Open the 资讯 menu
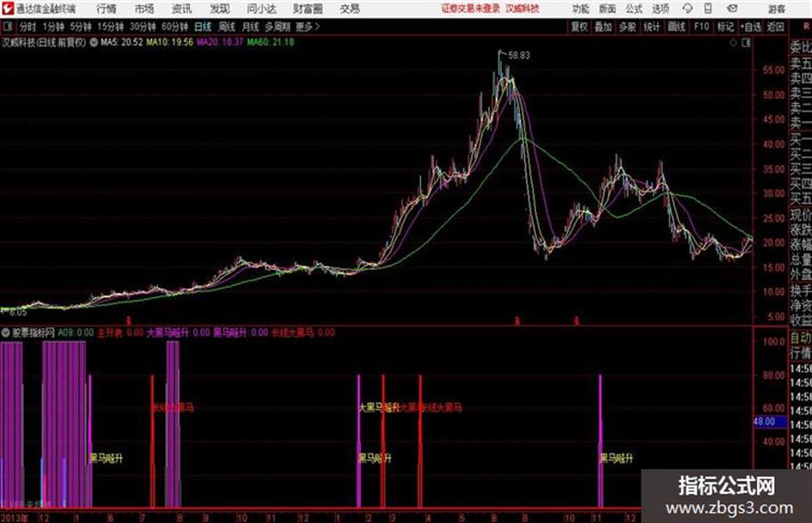Viewport: 812px width, 523px height. [x=182, y=9]
